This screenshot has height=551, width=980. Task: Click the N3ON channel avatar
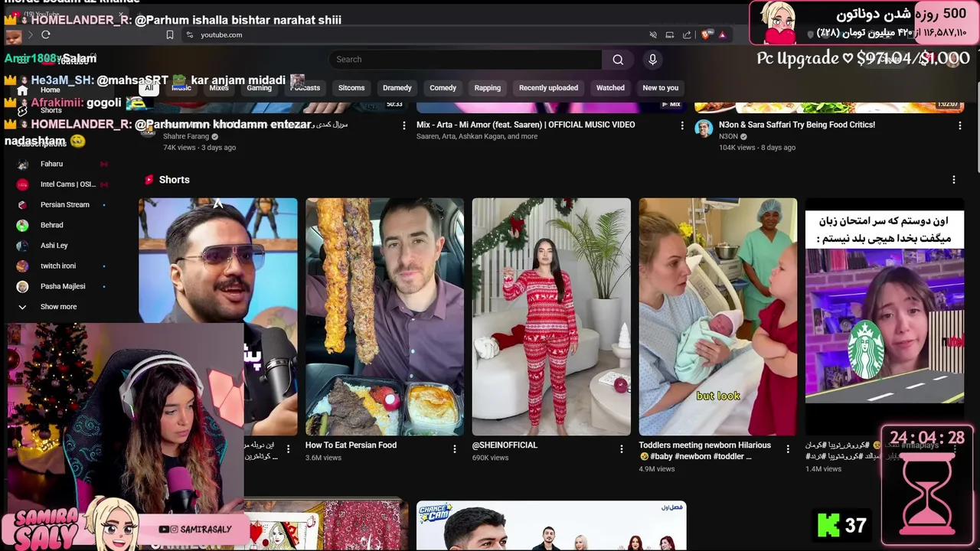(704, 129)
